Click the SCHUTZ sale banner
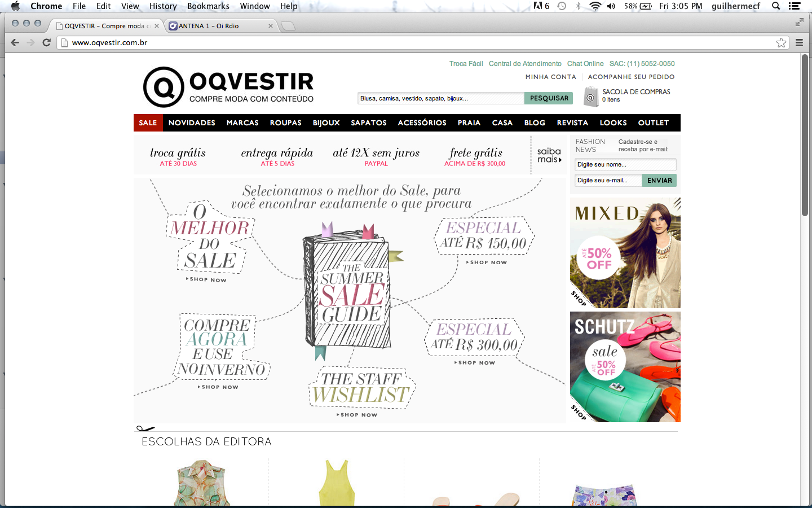 625,367
